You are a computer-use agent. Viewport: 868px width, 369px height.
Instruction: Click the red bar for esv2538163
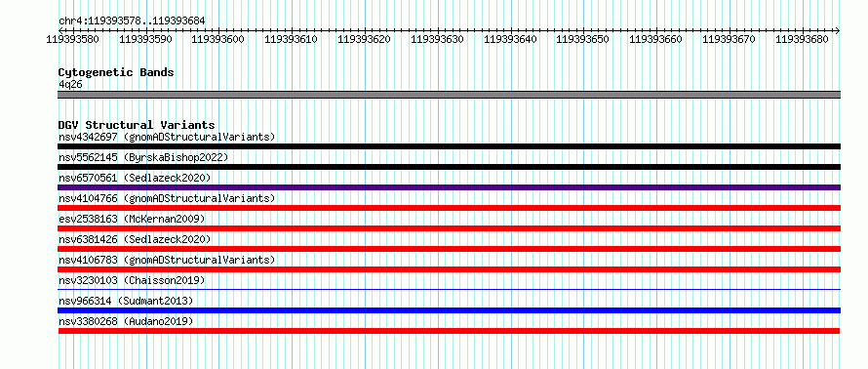[449, 228]
